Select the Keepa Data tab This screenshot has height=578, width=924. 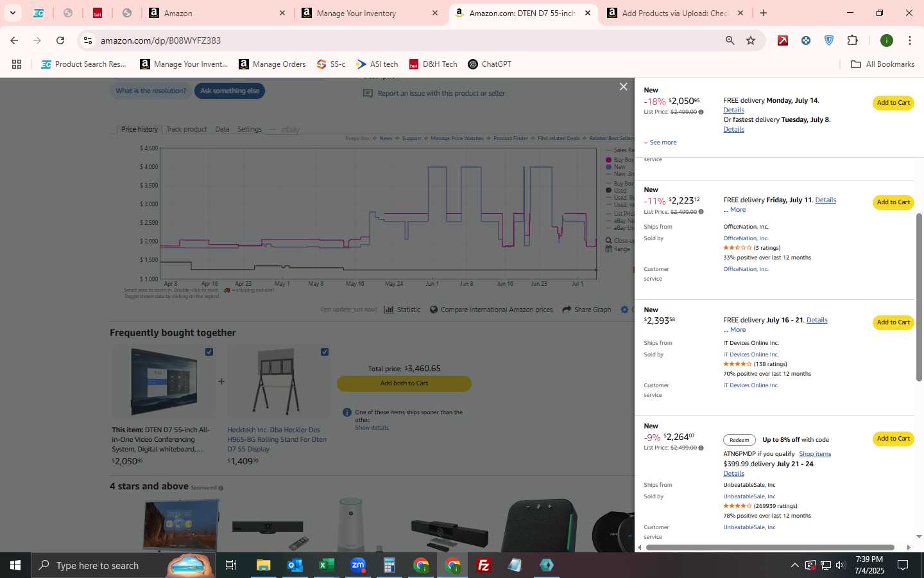222,129
